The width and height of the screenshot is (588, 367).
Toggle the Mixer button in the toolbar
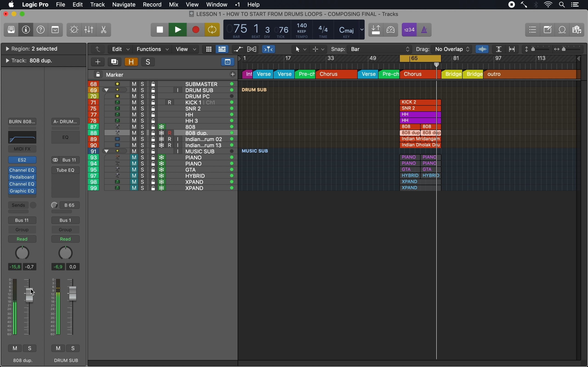89,30
